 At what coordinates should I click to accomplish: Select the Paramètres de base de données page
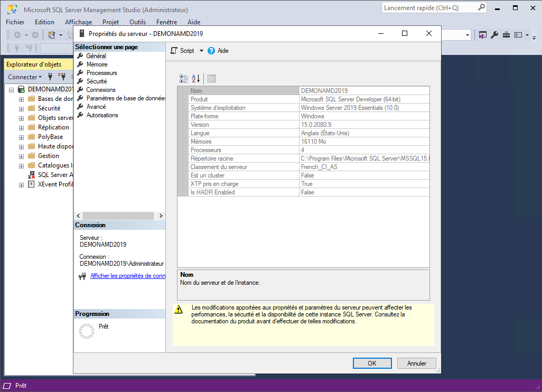point(126,98)
